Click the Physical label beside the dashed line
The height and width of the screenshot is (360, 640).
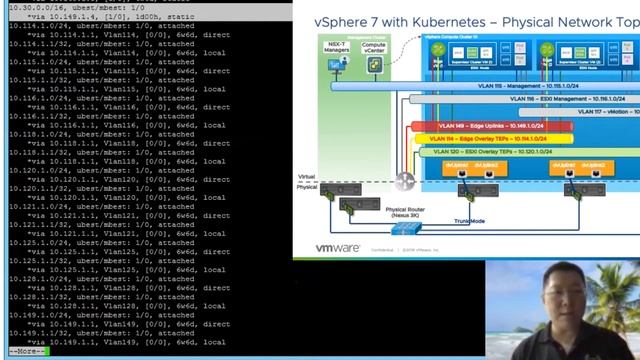(307, 187)
